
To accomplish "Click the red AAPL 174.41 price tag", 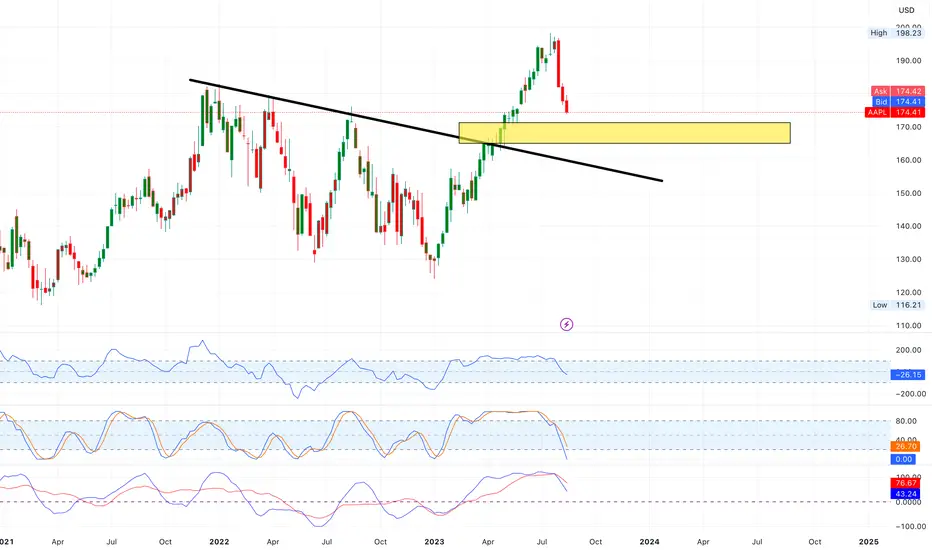I will coord(895,112).
